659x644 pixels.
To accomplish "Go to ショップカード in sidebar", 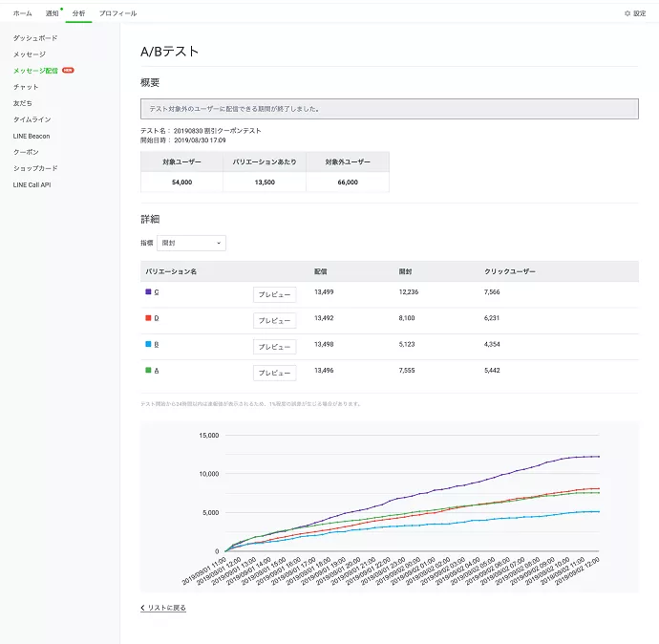I will click(x=35, y=168).
